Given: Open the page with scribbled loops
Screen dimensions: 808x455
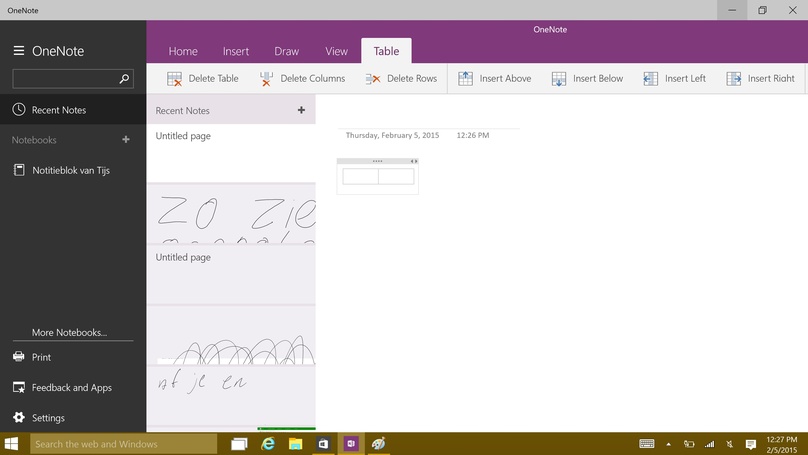Looking at the screenshot, I should [x=231, y=335].
